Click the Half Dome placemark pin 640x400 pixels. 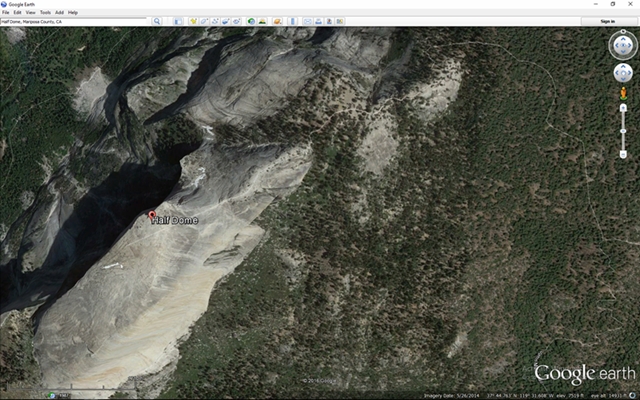(x=152, y=215)
